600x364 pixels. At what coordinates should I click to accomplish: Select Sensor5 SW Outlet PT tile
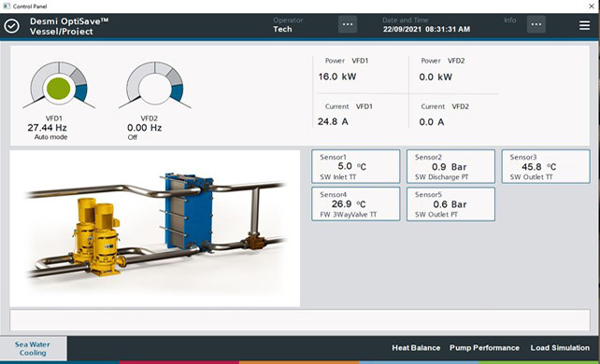[450, 204]
